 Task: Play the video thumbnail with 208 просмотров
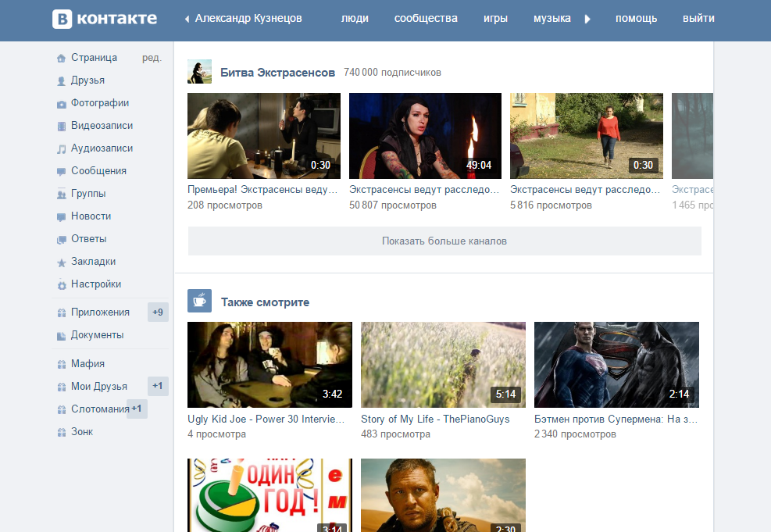tap(264, 136)
